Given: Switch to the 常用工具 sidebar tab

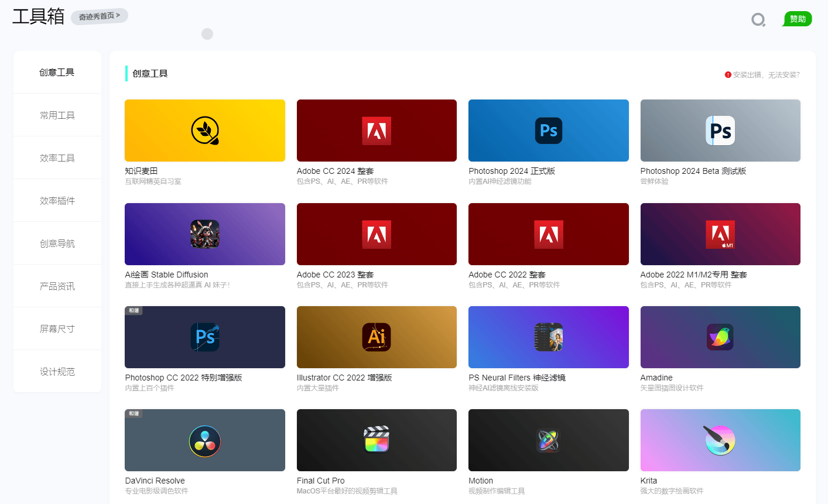Looking at the screenshot, I should point(57,115).
